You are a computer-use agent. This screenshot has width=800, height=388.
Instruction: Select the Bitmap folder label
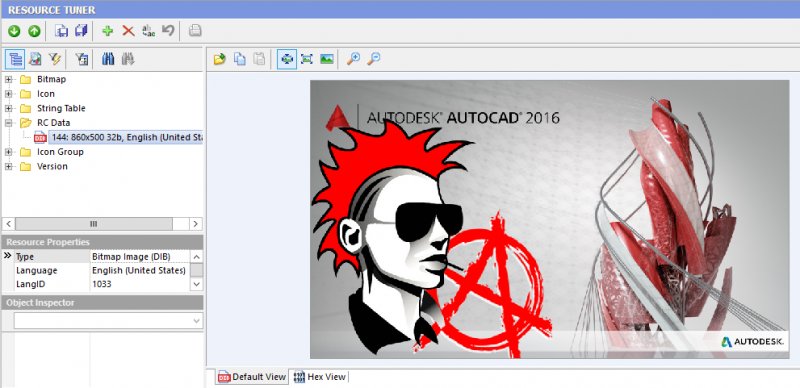point(51,79)
